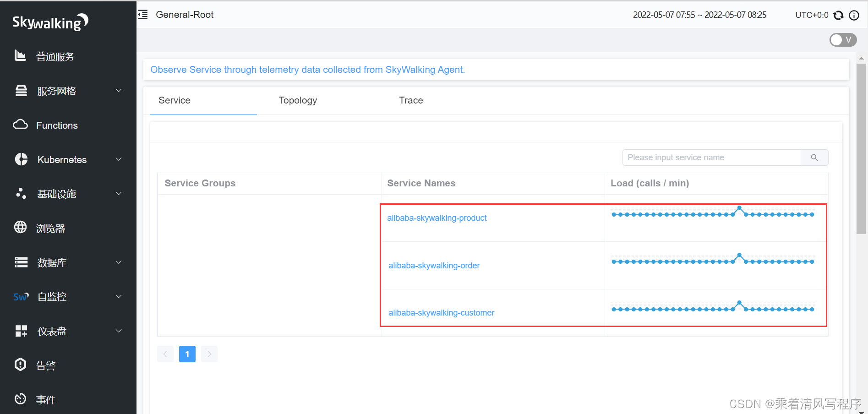
Task: Open the date range picker
Action: click(x=699, y=15)
